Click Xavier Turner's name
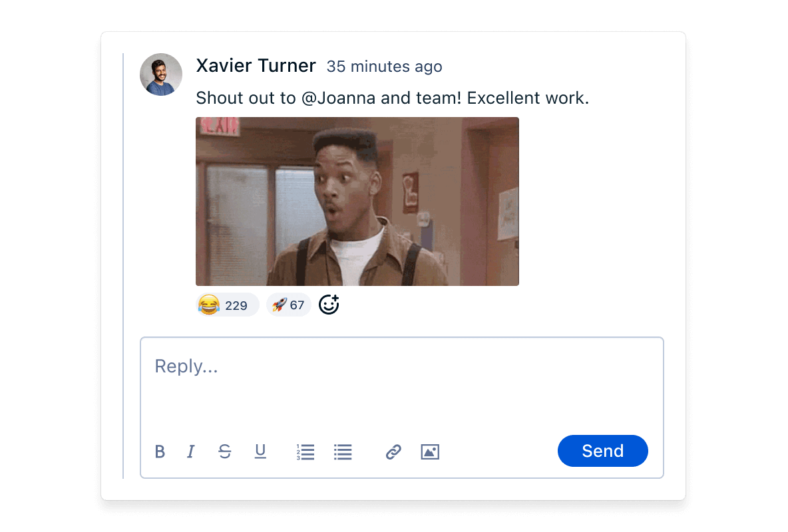Viewport: 788px width, 532px height. point(256,66)
